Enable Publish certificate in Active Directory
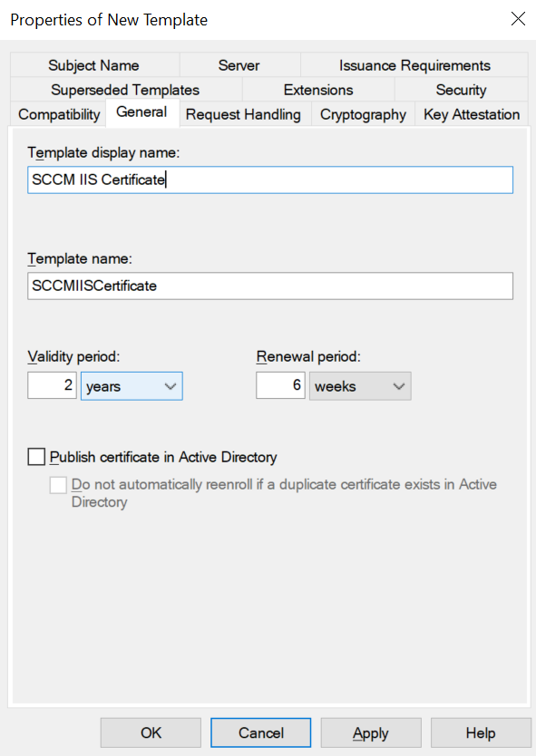Viewport: 536px width, 756px height. point(36,457)
